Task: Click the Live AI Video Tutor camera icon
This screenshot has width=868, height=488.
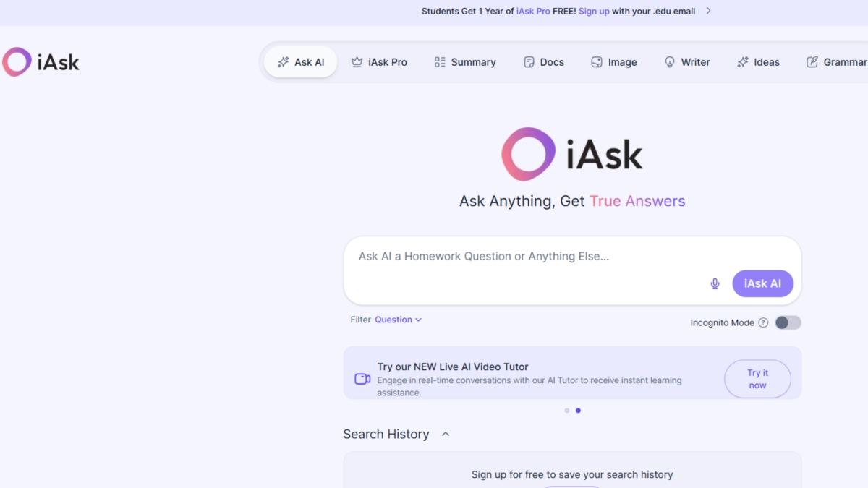Action: pos(362,379)
